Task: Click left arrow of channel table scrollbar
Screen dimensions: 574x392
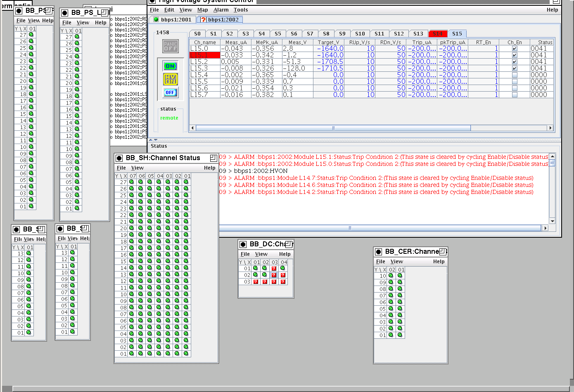Action: (x=192, y=128)
